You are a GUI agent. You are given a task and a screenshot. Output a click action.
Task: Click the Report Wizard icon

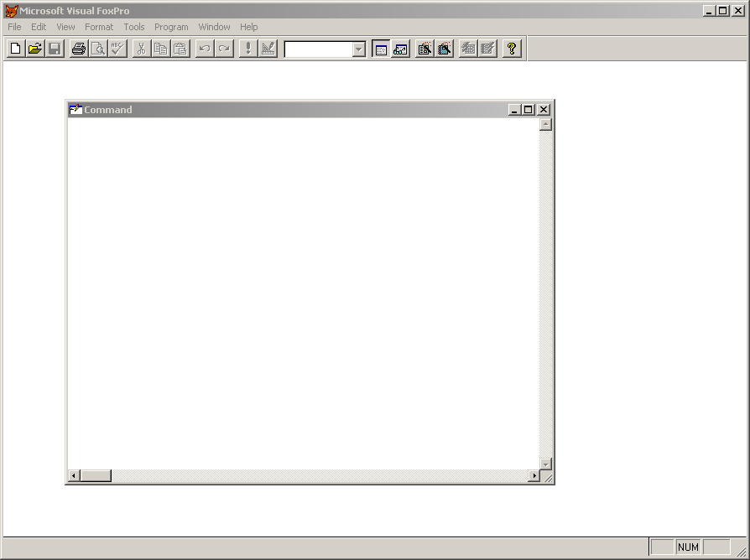(445, 49)
